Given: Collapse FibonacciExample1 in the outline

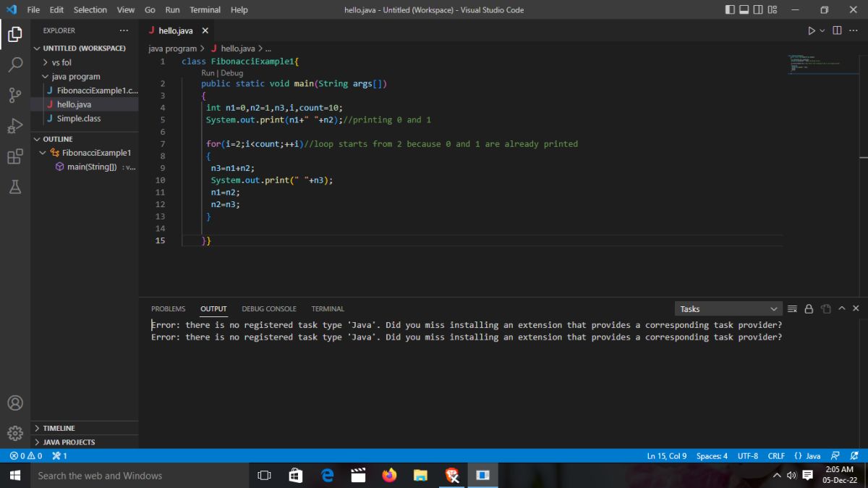Looking at the screenshot, I should [85, 153].
